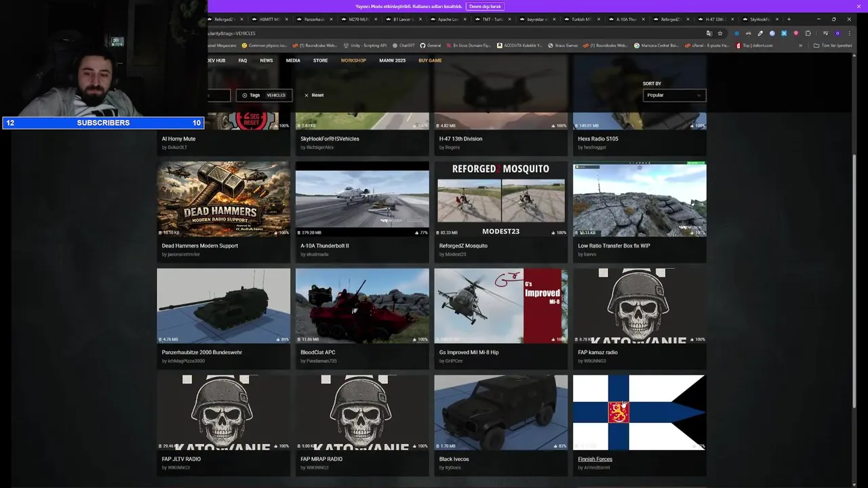Click the SkyHookForRHSVehicles title
Viewport: 868px width, 488px height.
[330, 139]
